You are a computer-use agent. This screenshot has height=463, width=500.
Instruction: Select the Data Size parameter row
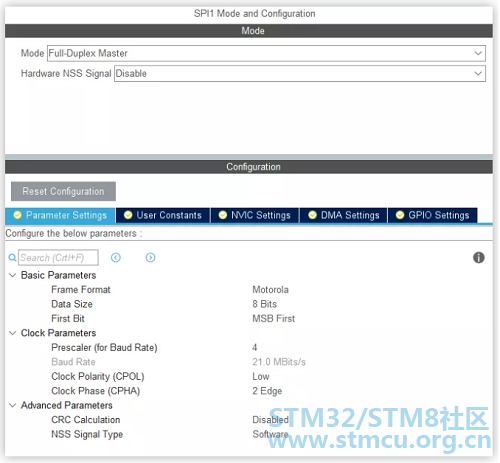[248, 304]
